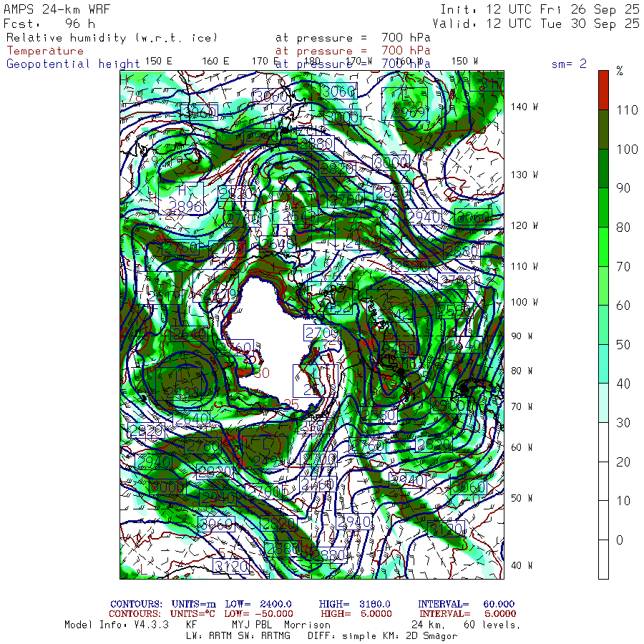The width and height of the screenshot is (644, 644).
Task: Pick the green colorbar segment between 80 and 90
Action: [603, 208]
